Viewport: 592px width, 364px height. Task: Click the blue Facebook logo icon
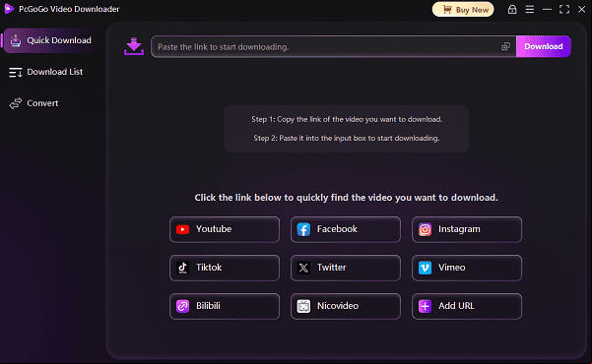303,229
